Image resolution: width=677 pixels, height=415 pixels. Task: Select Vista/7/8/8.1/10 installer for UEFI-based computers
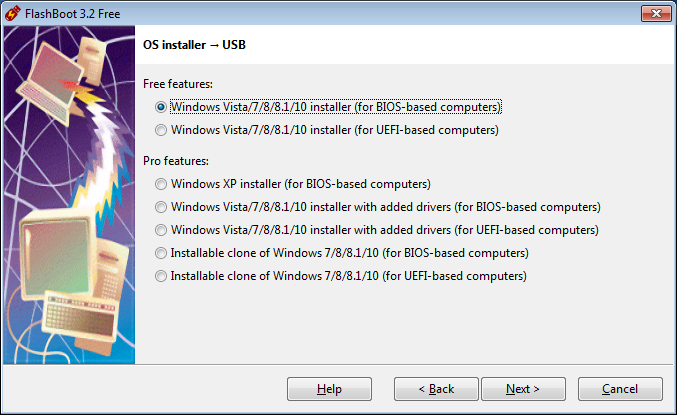coord(162,130)
